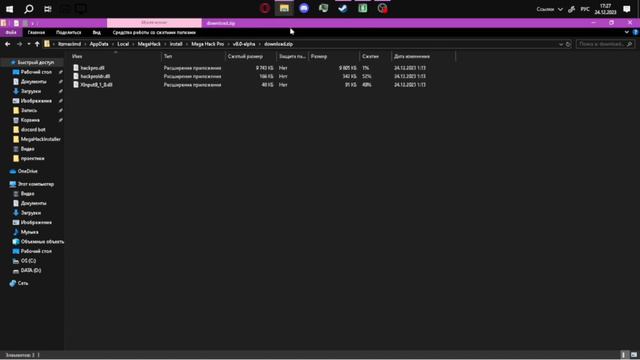Open MegaHackInstaller folder in sidebar
Screen dimensions: 640x360
click(40, 139)
